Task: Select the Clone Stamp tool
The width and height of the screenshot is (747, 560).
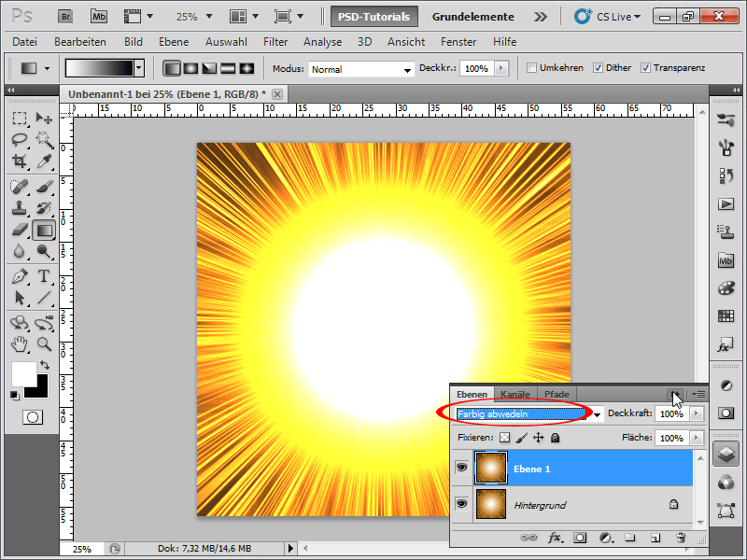Action: point(20,208)
